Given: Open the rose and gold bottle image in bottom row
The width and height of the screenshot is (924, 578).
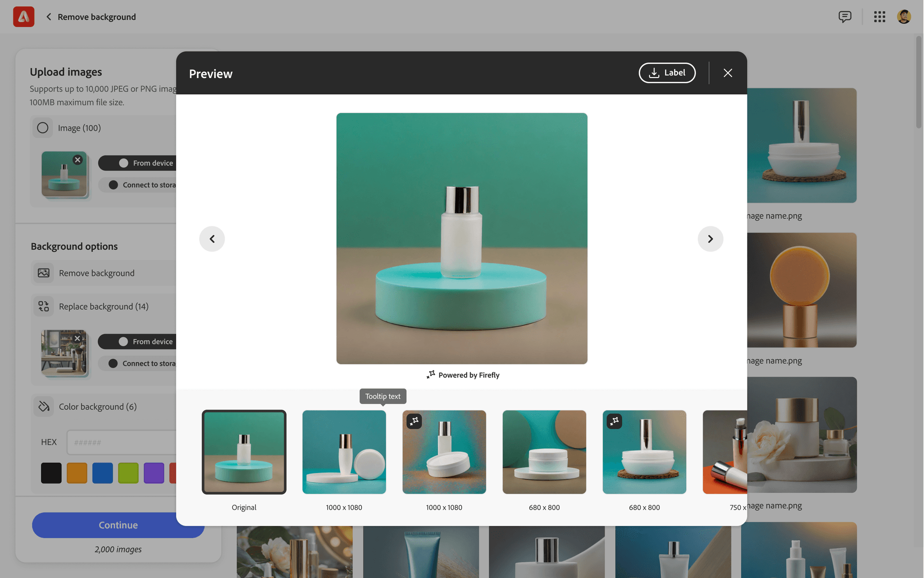Looking at the screenshot, I should 295,552.
